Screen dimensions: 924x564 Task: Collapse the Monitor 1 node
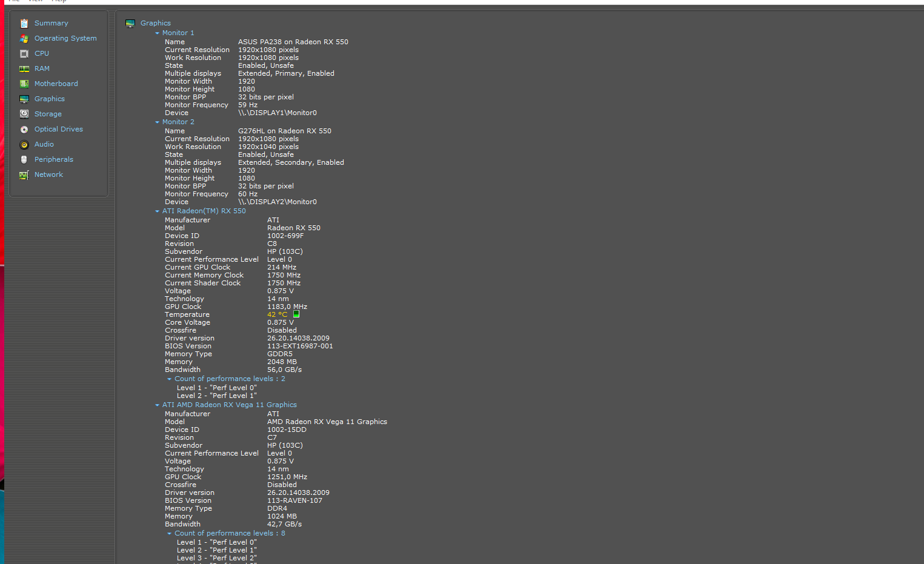157,33
